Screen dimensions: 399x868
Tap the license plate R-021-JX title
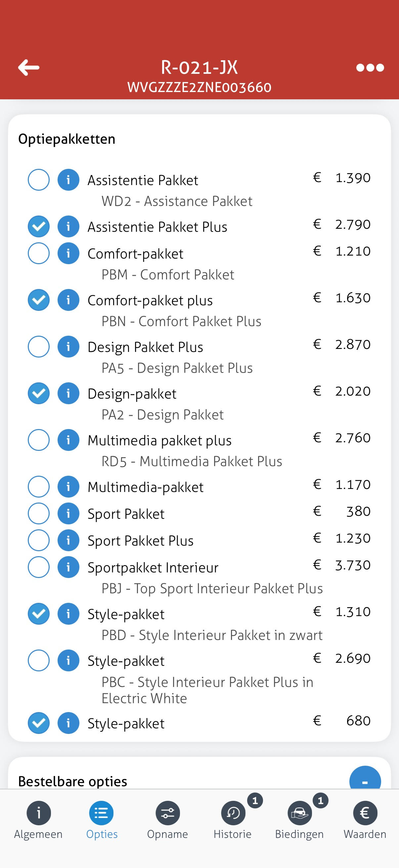coord(199,68)
